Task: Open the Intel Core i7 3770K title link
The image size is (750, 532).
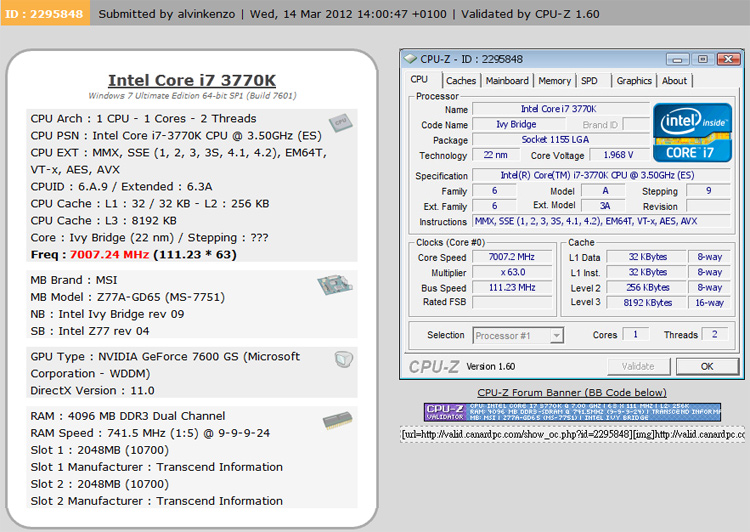Action: pos(192,80)
